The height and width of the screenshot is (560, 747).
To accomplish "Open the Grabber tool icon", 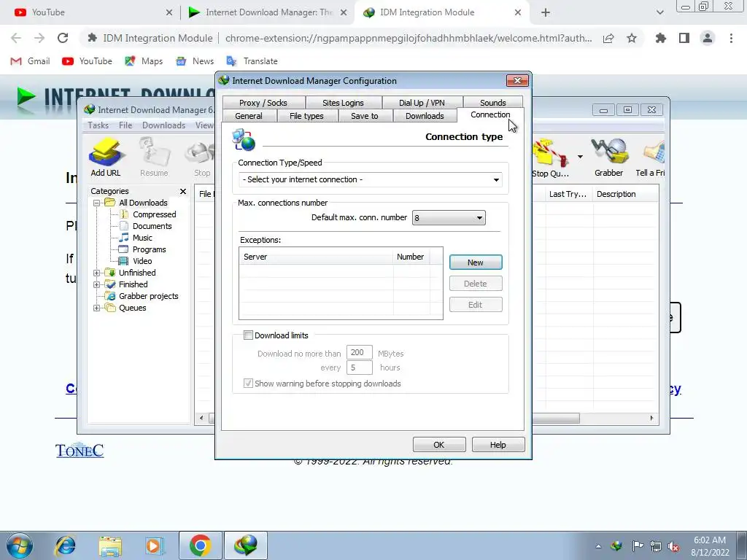I will coord(609,157).
